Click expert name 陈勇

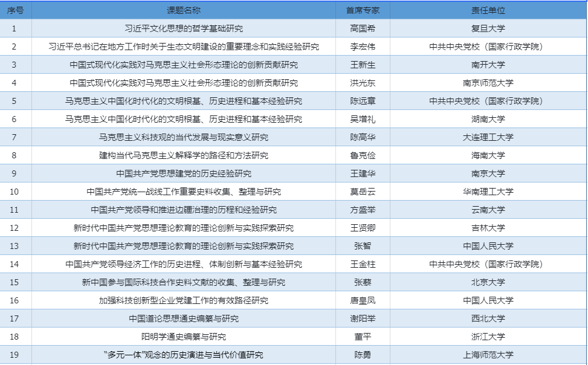[x=363, y=355]
